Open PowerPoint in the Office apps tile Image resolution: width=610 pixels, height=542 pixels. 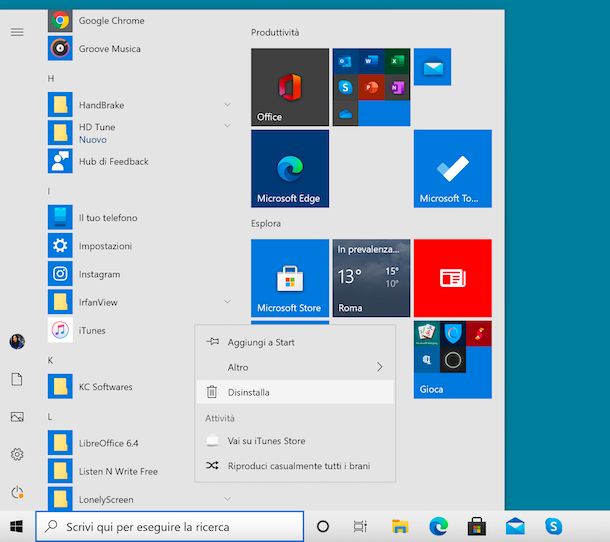tap(371, 87)
